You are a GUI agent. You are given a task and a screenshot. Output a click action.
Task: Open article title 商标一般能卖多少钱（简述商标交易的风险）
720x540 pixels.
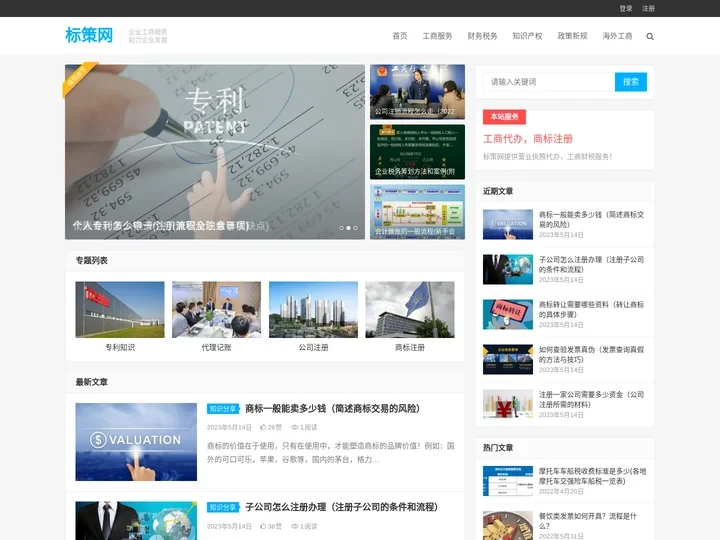pyautogui.click(x=332, y=408)
